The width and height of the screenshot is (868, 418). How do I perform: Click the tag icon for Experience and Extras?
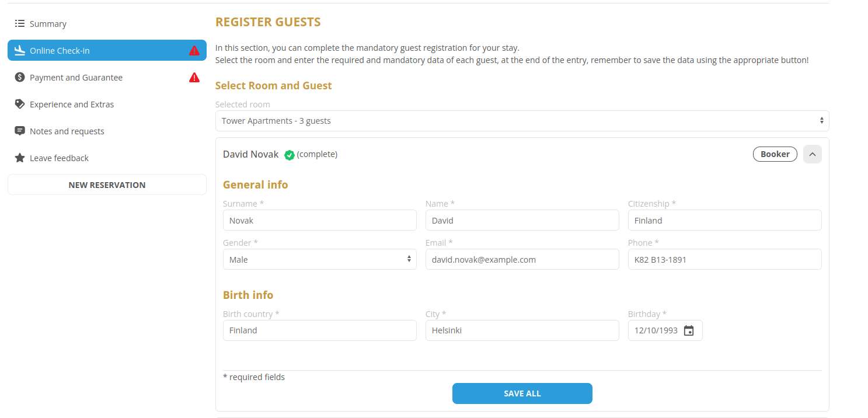pyautogui.click(x=20, y=104)
